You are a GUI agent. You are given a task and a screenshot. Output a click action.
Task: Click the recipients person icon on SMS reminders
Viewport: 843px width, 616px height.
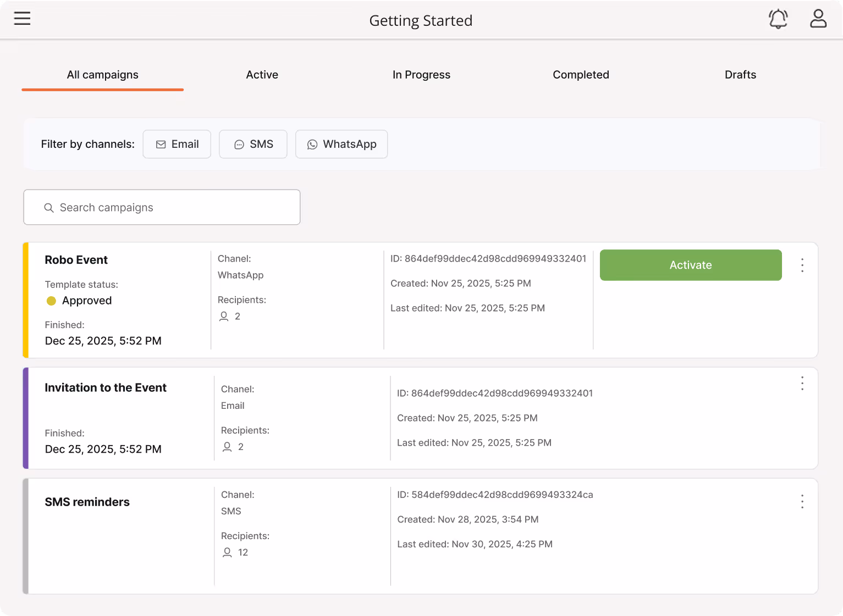[227, 552]
